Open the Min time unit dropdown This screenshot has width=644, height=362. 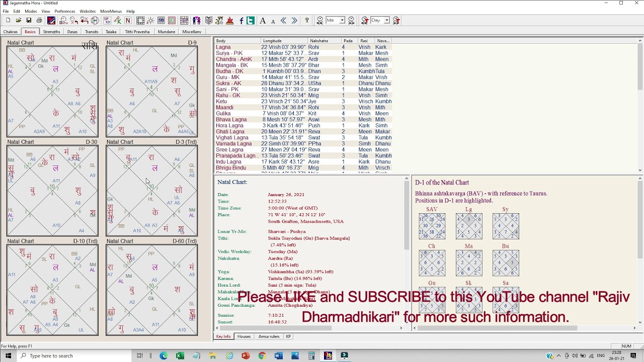[x=342, y=21]
